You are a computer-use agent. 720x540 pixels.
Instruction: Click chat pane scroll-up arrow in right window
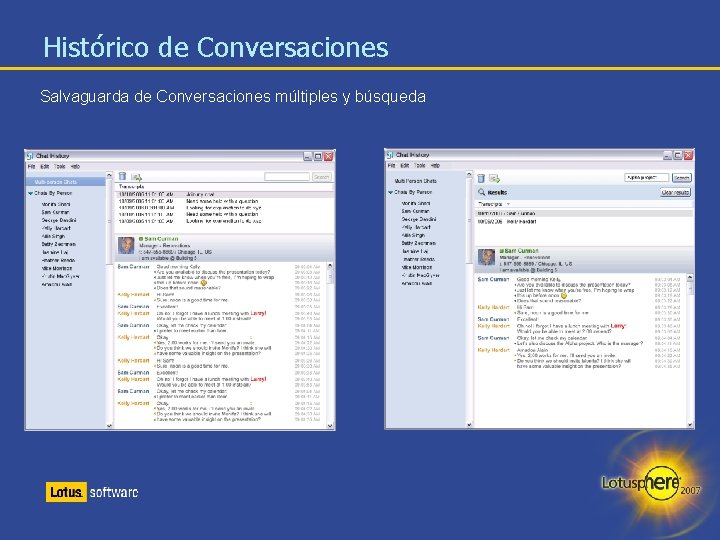click(x=690, y=278)
